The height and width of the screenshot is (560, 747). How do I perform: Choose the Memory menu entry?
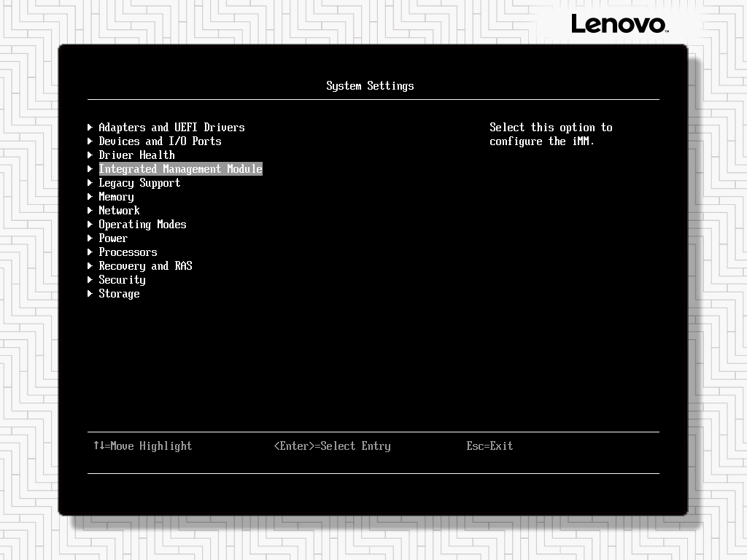coord(116,197)
